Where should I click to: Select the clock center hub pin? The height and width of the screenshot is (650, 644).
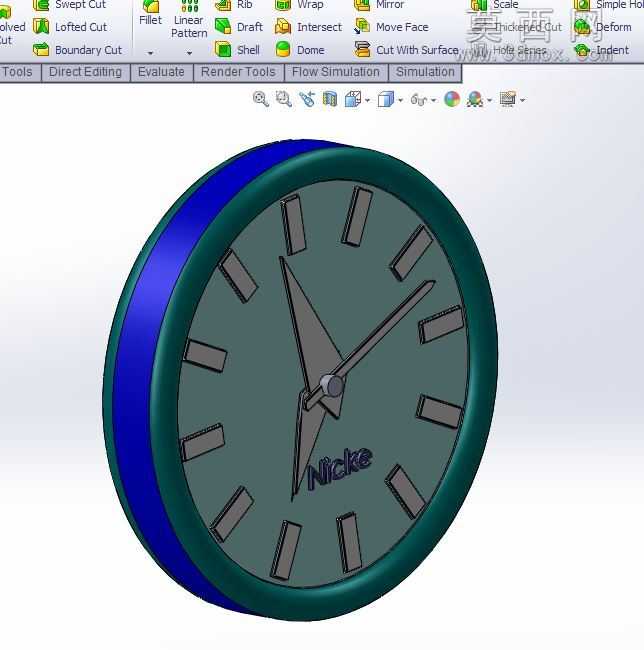point(333,386)
